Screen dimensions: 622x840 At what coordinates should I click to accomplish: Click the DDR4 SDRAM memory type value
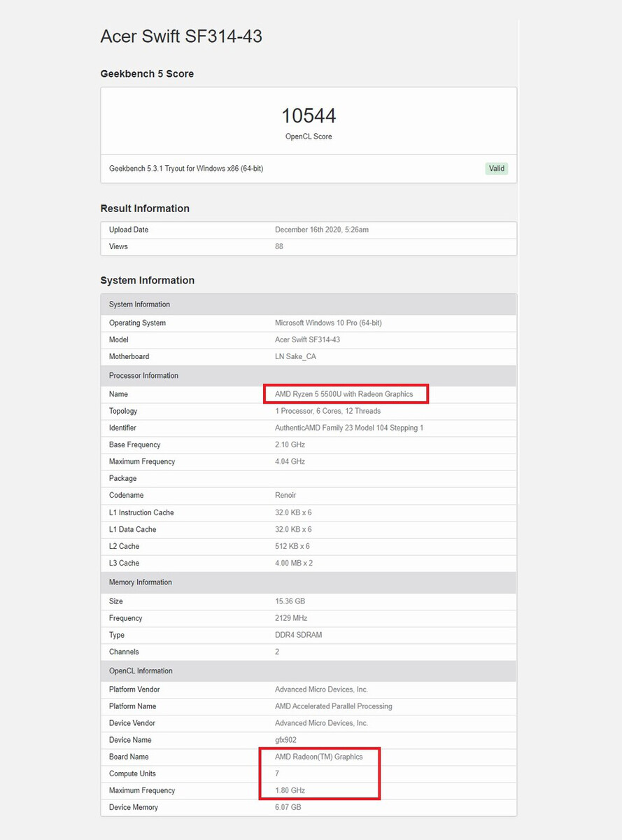click(x=298, y=635)
